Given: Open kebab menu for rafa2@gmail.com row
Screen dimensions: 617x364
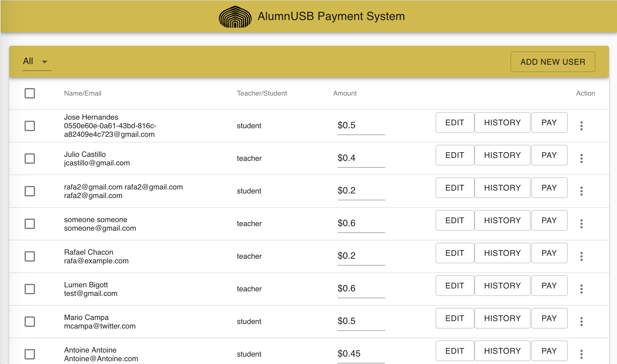Looking at the screenshot, I should pyautogui.click(x=581, y=191).
